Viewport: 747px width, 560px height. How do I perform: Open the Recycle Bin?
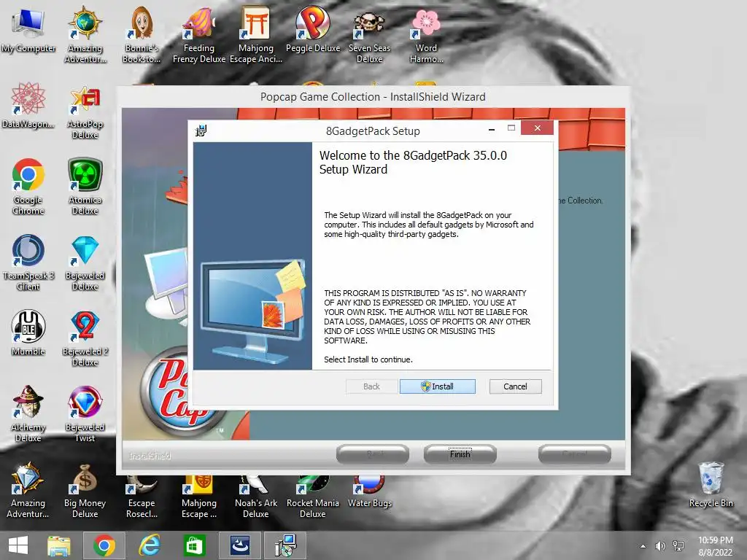[x=711, y=484]
